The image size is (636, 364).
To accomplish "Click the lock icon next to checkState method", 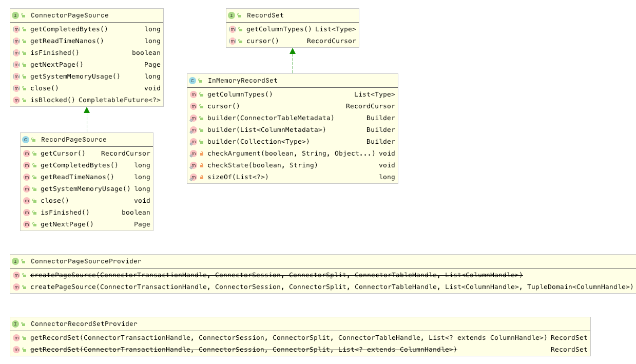I will coord(202,165).
